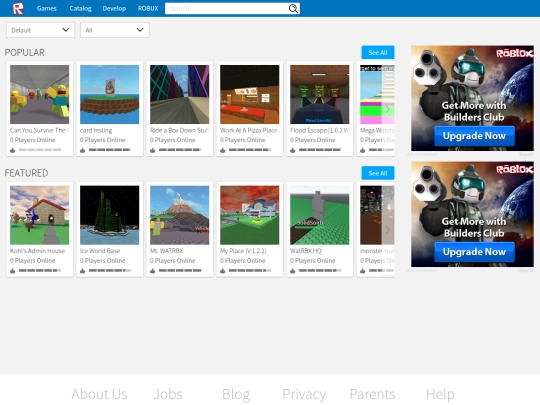This screenshot has width=540, height=405.
Task: Open Can You Survive game thumbnail
Action: (40, 94)
